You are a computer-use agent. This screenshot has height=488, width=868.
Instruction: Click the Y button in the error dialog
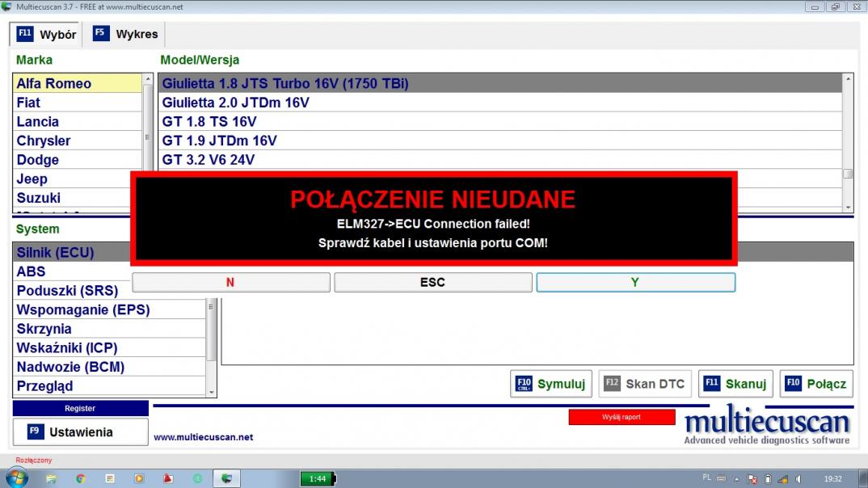(635, 282)
